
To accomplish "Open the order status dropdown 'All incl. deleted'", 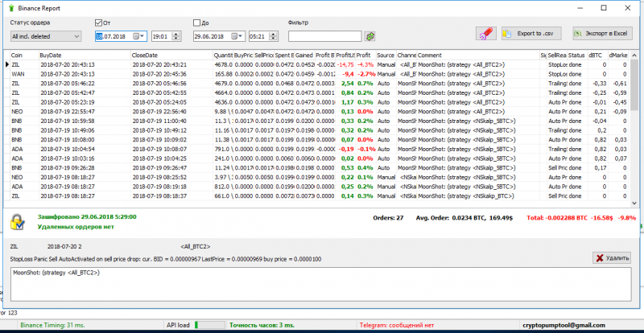I will pos(46,36).
